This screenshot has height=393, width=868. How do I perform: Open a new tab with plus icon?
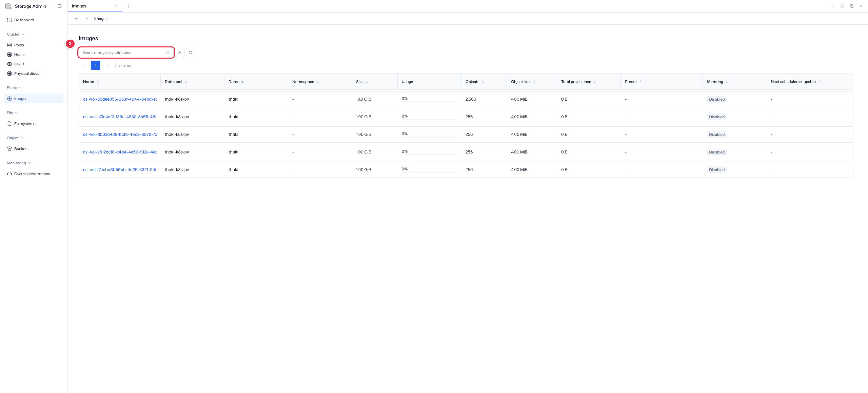click(x=128, y=6)
